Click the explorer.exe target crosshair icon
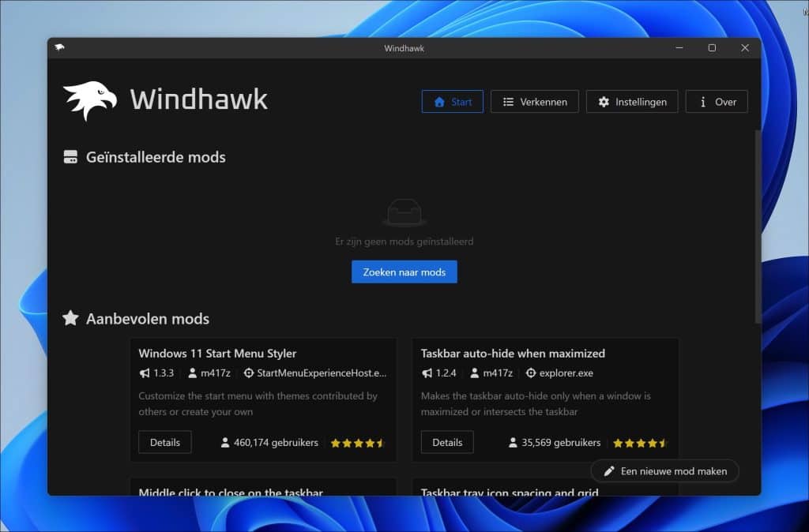The height and width of the screenshot is (532, 809). pos(531,373)
